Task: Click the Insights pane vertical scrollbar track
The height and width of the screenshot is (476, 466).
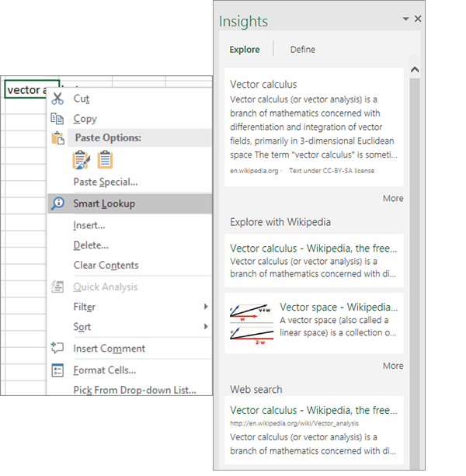Action: click(x=415, y=273)
